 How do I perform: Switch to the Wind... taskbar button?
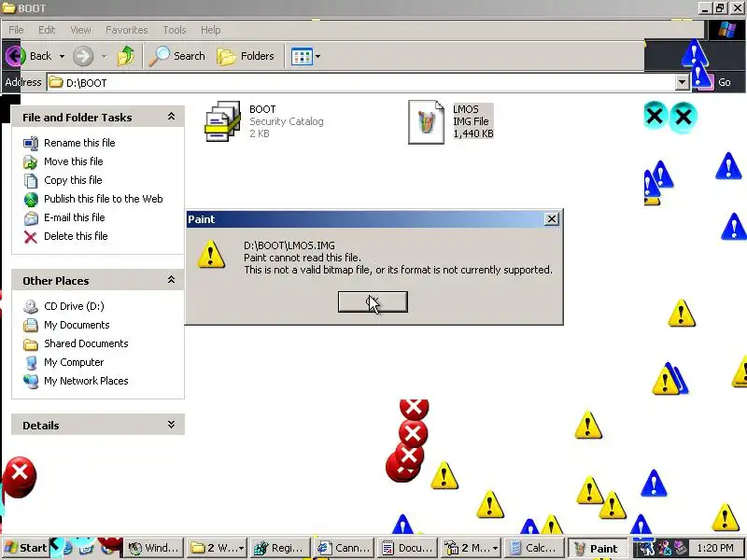(153, 548)
